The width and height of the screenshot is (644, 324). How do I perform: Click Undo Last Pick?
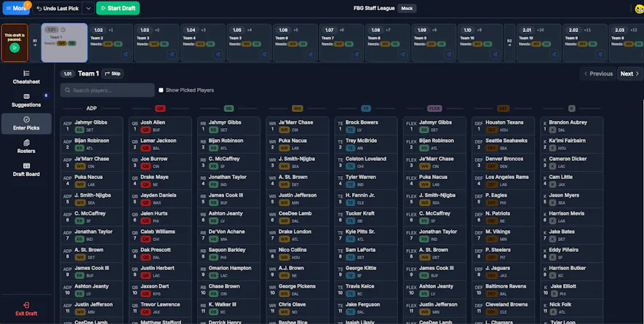tap(58, 8)
